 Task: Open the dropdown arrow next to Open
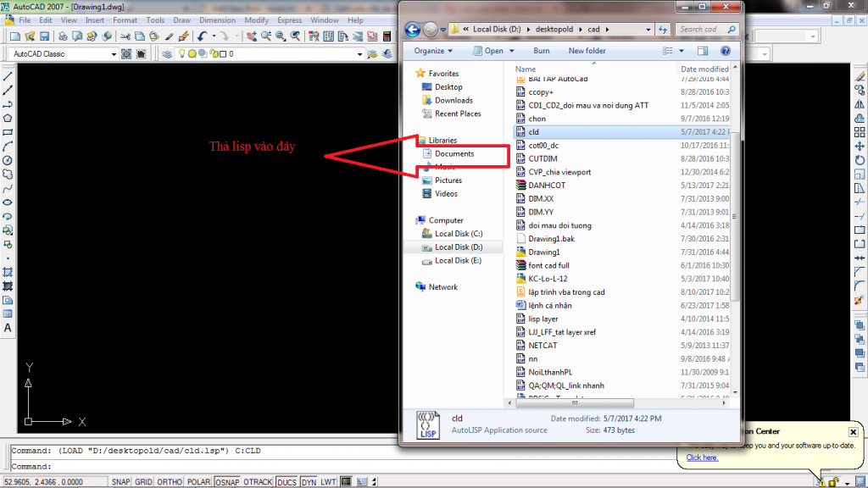point(511,51)
